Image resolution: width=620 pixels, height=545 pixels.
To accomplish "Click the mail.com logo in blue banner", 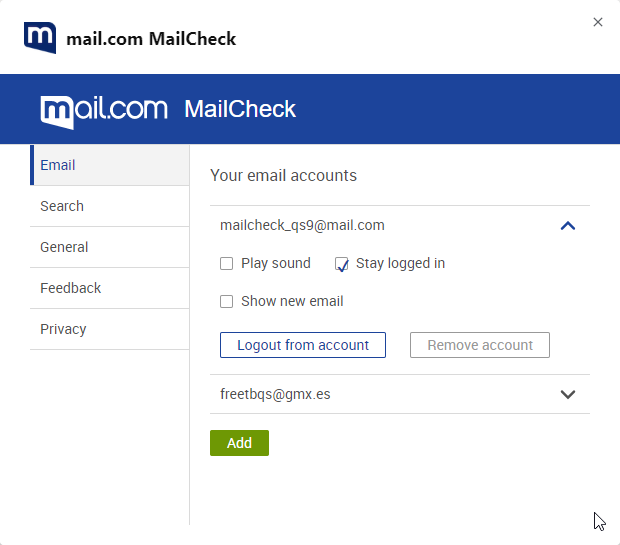I will (104, 110).
